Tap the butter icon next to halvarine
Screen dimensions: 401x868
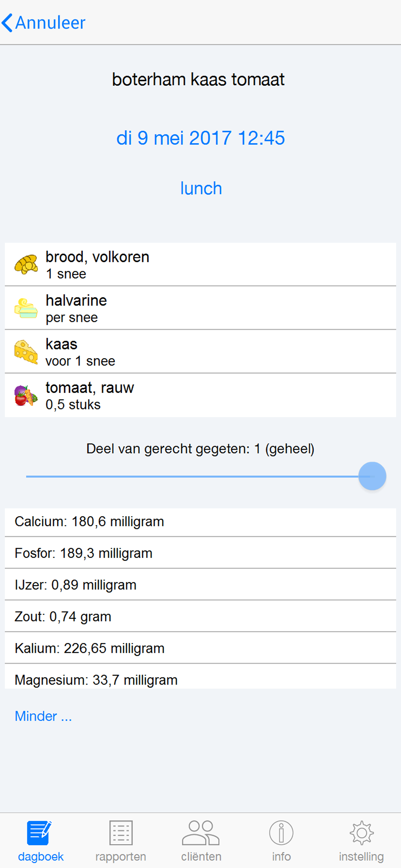click(26, 308)
